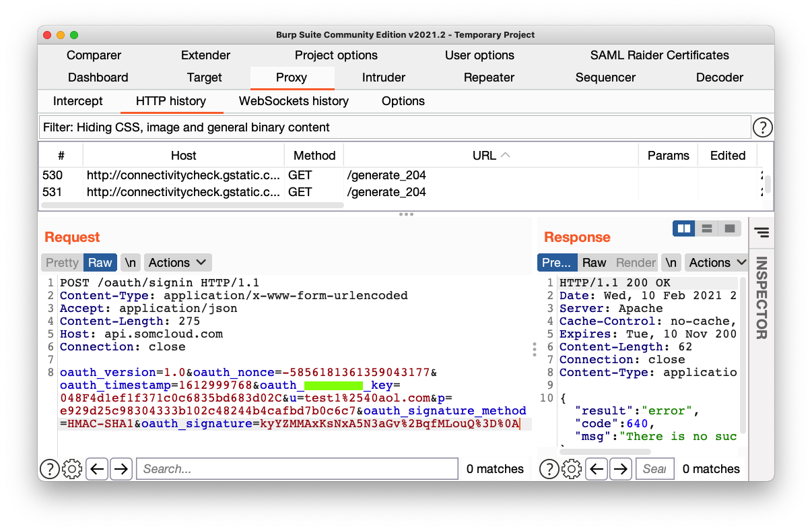Toggle Request Raw view
The image size is (812, 531).
click(x=100, y=263)
